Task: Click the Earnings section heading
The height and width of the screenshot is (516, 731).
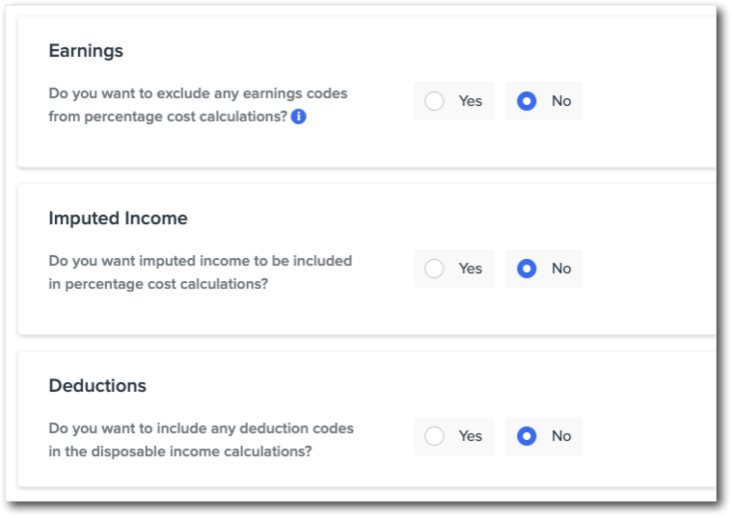Action: pyautogui.click(x=86, y=51)
